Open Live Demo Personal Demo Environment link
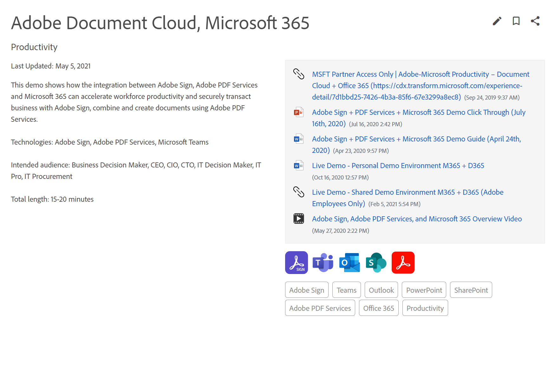 click(x=398, y=166)
